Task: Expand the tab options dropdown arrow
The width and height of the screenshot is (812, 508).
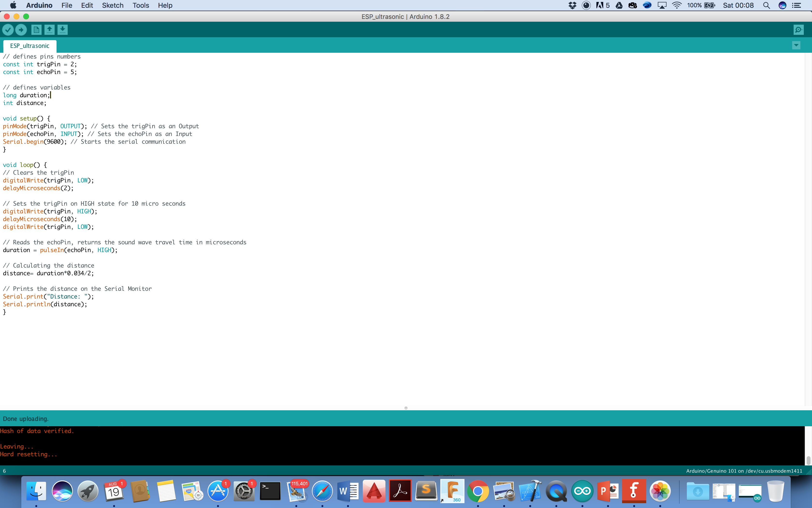Action: click(x=796, y=45)
